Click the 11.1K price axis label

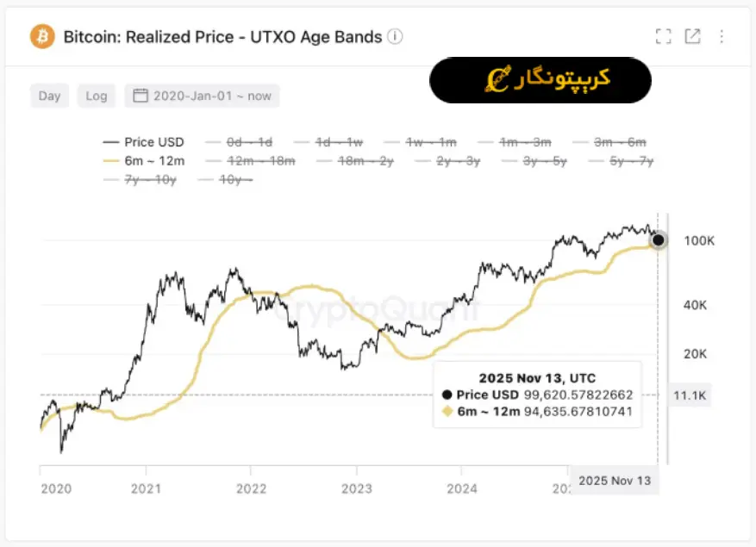click(x=690, y=395)
